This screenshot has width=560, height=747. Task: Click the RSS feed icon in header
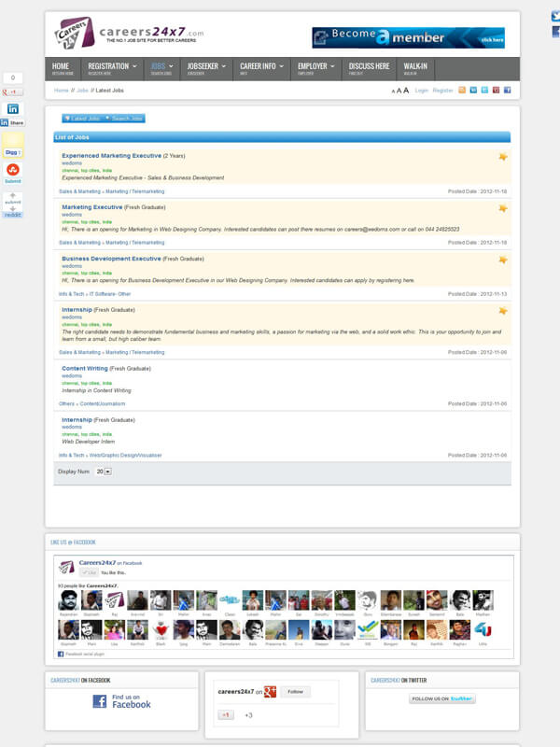461,91
